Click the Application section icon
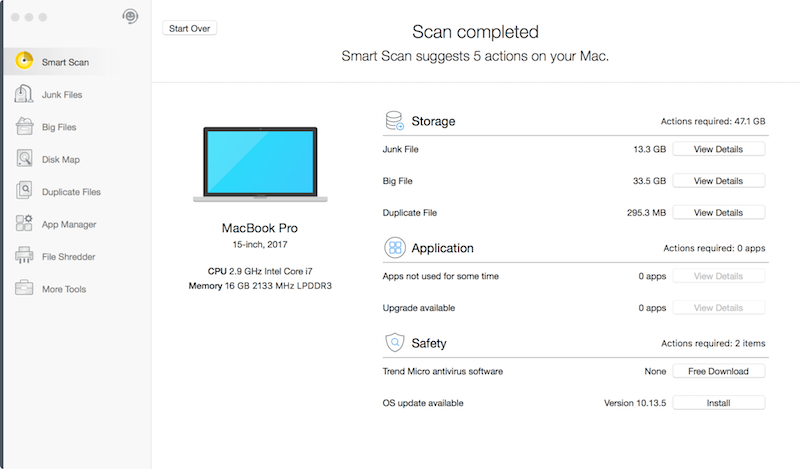 coord(395,248)
